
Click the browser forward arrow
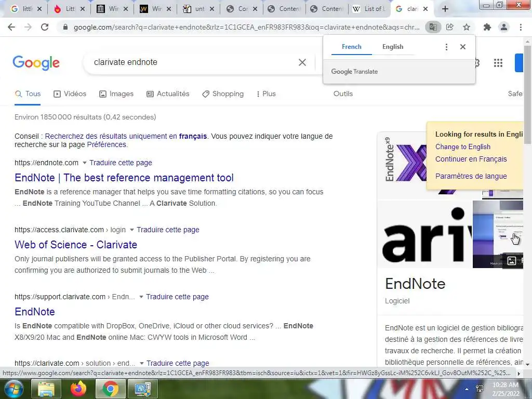(28, 27)
